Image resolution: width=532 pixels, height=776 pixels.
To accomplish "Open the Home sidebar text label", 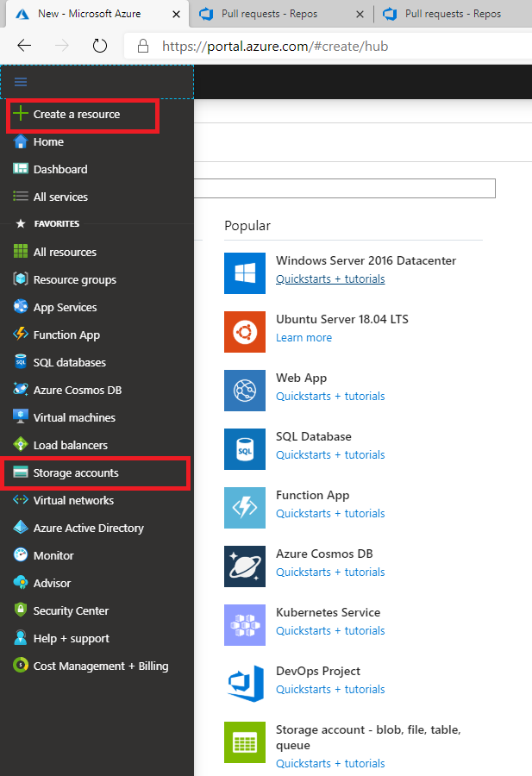I will tap(48, 142).
